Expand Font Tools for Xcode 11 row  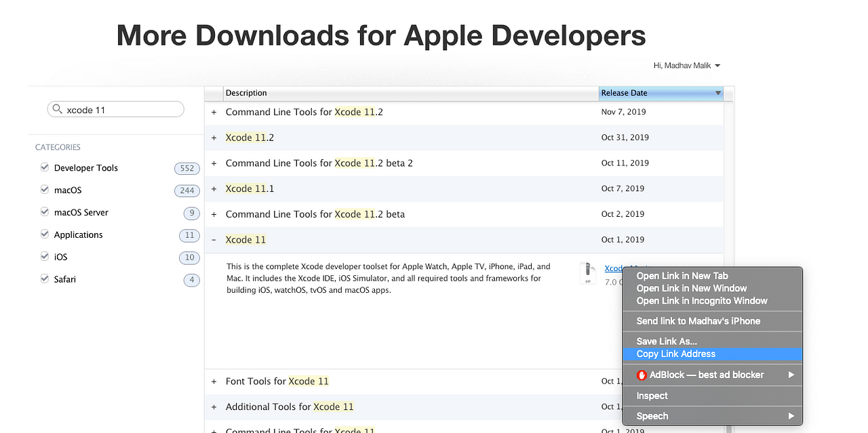point(214,382)
